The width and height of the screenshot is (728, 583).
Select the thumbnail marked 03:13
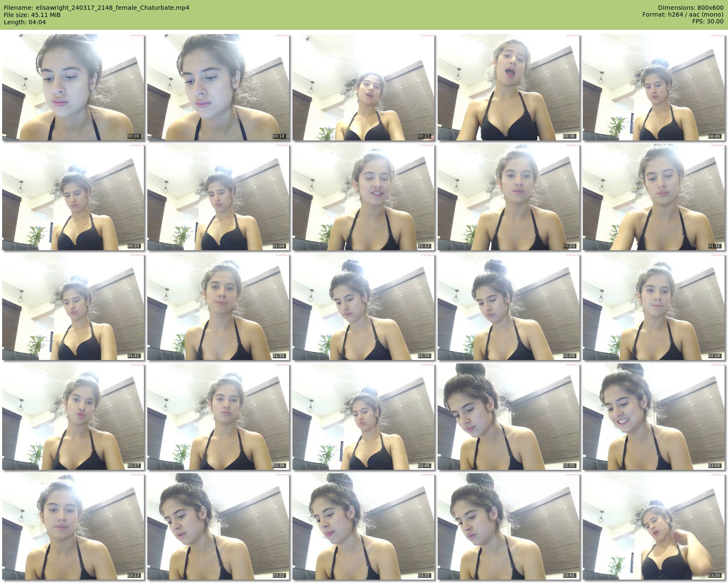[73, 526]
